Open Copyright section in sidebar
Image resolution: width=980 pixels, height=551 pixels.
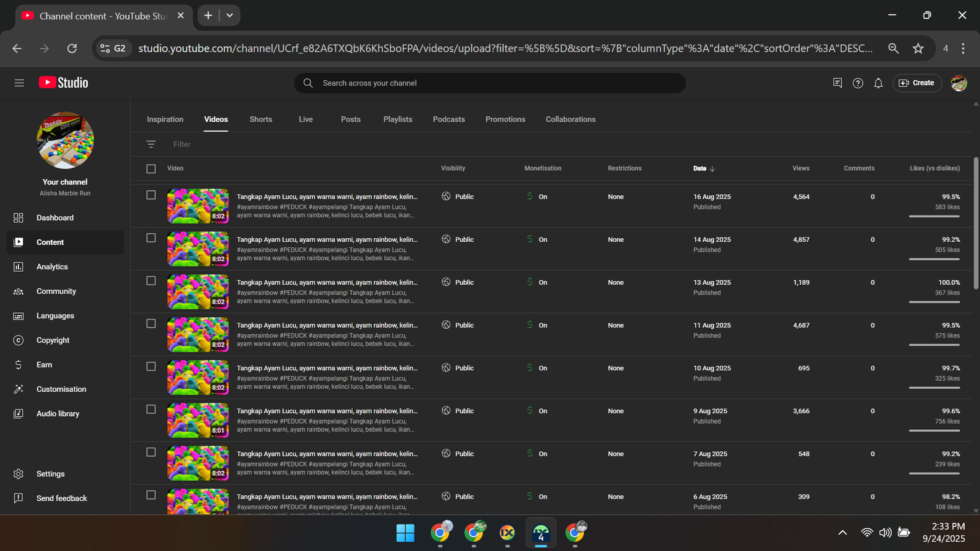(53, 340)
